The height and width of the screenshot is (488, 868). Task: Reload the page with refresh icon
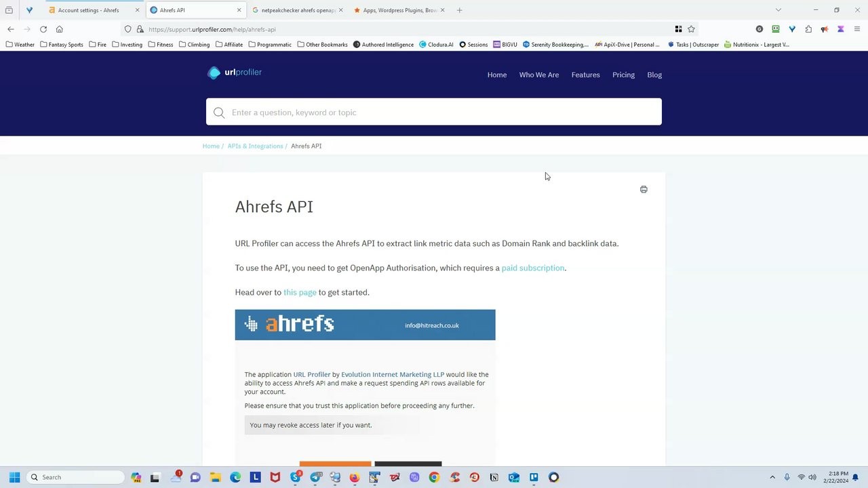pos(43,29)
